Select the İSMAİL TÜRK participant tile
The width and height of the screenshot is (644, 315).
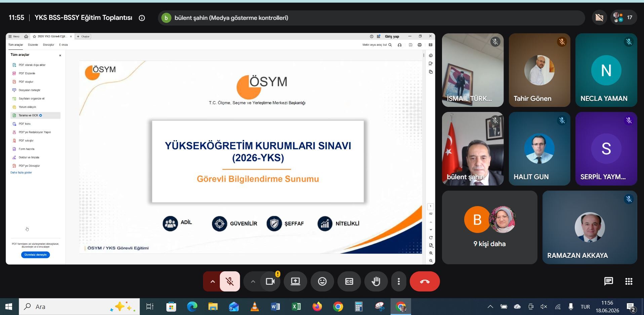[473, 70]
